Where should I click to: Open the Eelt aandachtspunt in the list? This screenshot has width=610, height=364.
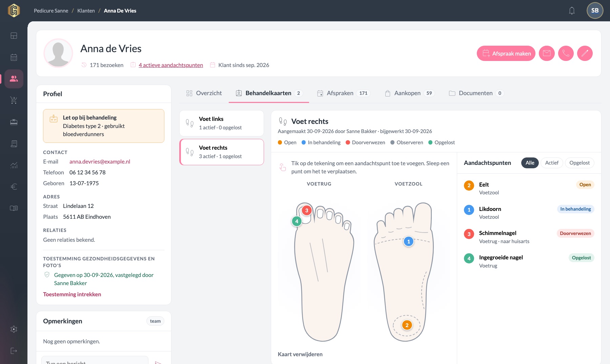529,189
